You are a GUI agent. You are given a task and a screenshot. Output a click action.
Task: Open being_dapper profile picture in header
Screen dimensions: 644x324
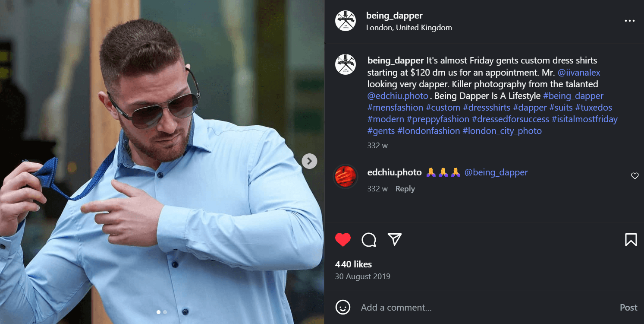click(345, 21)
